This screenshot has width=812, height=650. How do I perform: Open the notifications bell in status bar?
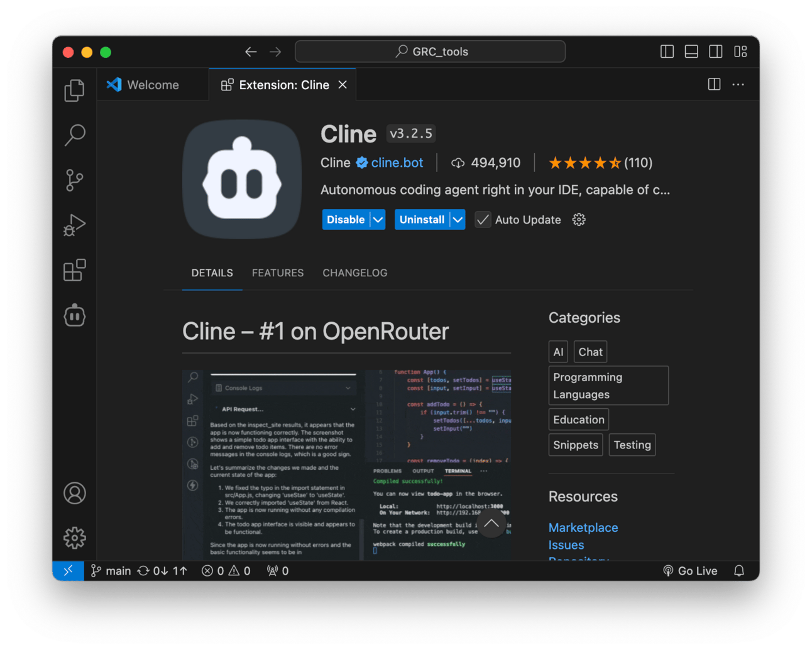tap(739, 570)
